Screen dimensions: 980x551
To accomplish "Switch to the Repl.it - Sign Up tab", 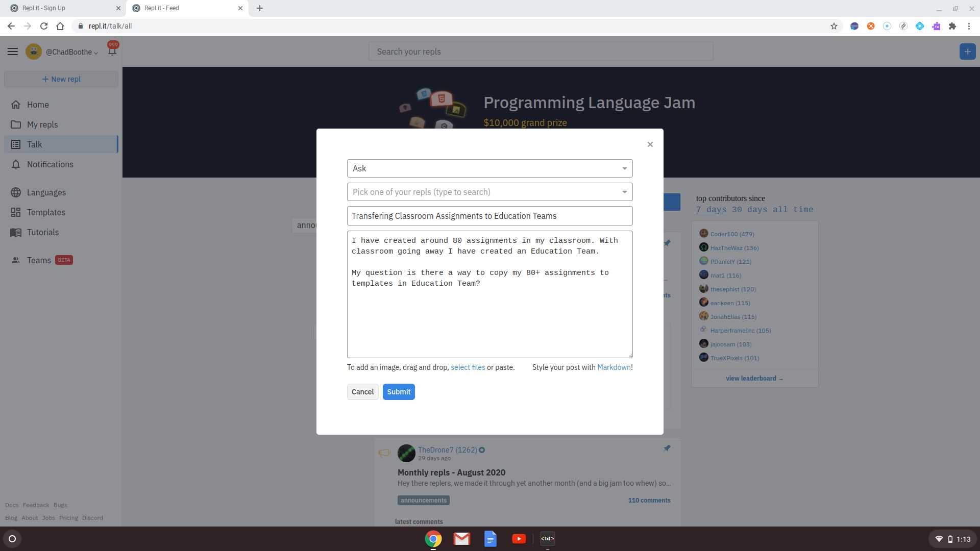I will [62, 8].
